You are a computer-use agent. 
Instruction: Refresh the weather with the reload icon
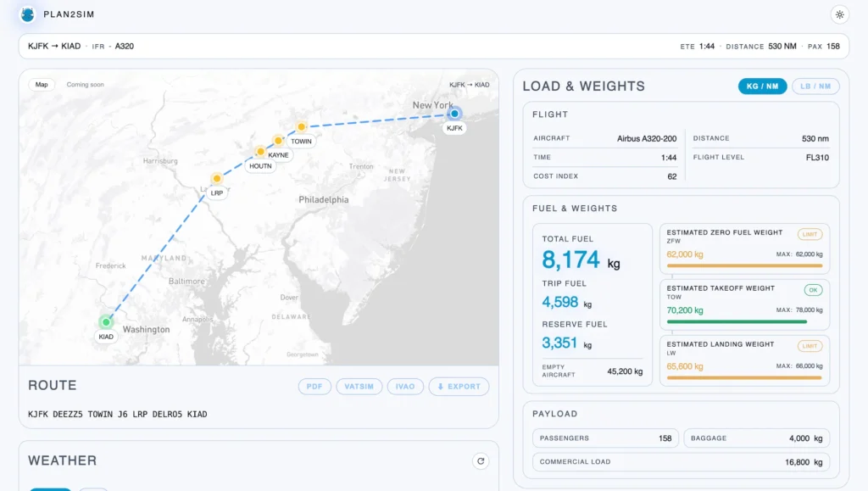(481, 461)
